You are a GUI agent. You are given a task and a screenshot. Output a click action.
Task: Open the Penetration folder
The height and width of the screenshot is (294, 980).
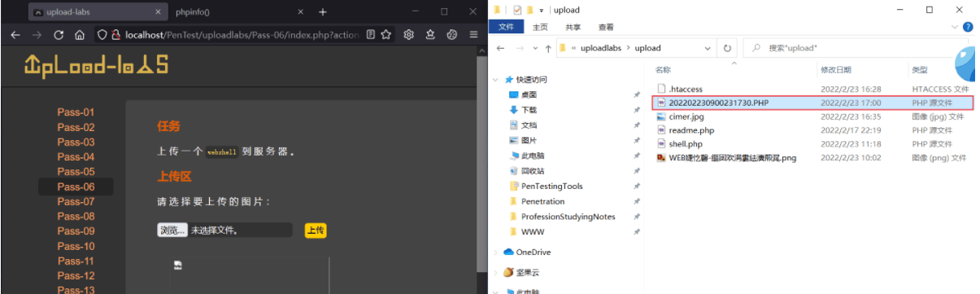pyautogui.click(x=542, y=201)
